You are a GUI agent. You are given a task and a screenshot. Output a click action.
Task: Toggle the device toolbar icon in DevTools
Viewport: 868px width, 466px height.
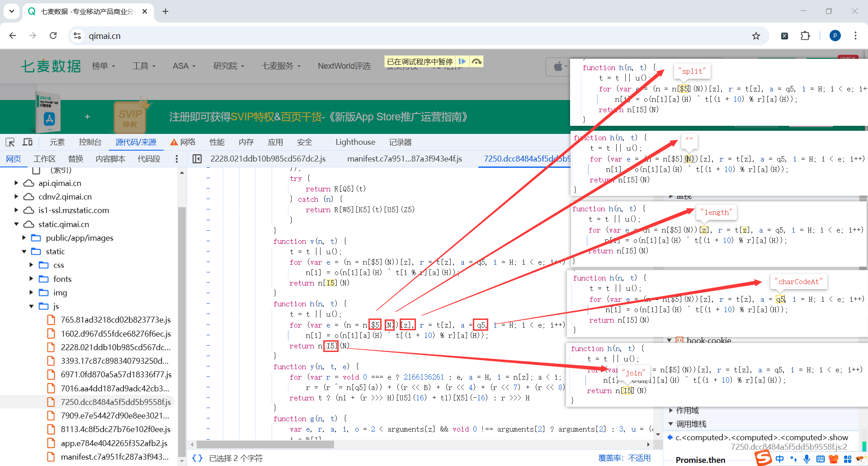(x=28, y=142)
